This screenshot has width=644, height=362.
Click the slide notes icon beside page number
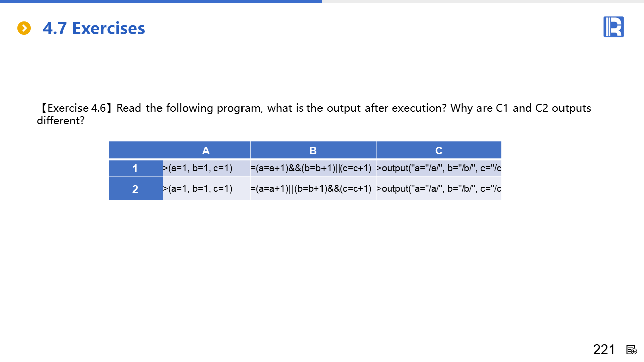coord(632,350)
